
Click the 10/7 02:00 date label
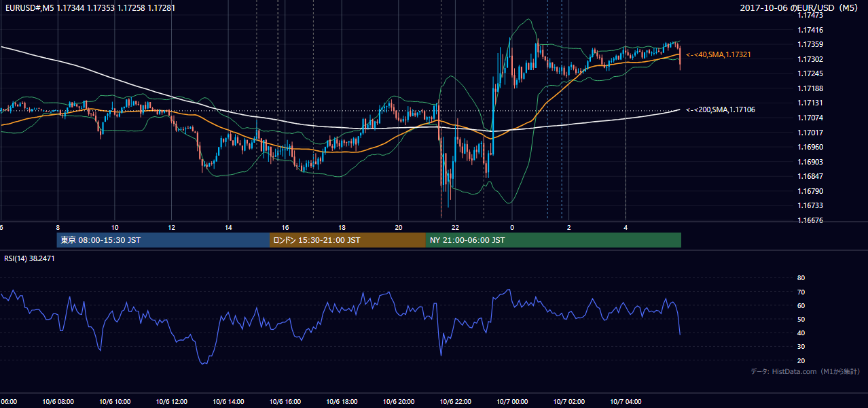click(x=568, y=402)
